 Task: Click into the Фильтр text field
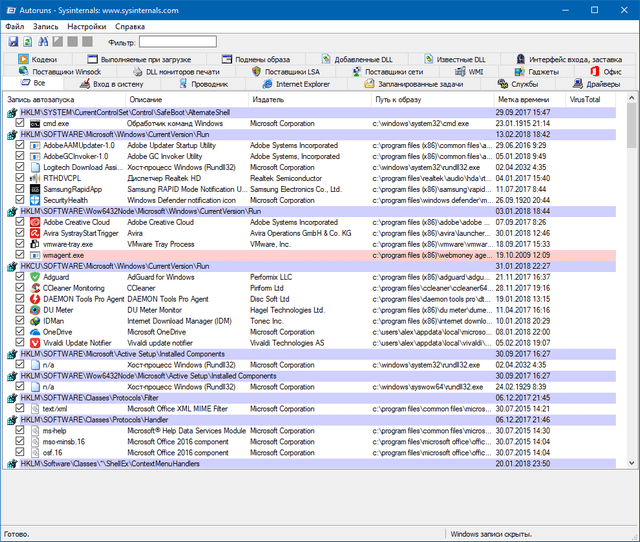177,42
